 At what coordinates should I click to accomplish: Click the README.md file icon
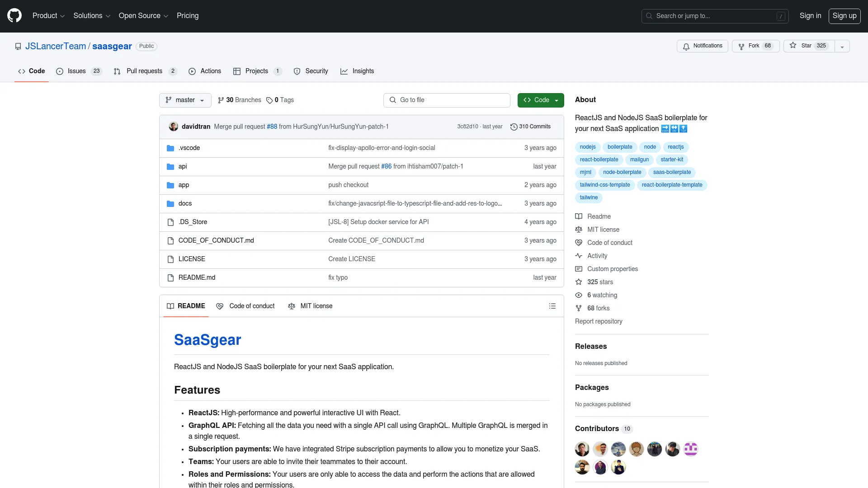point(170,278)
